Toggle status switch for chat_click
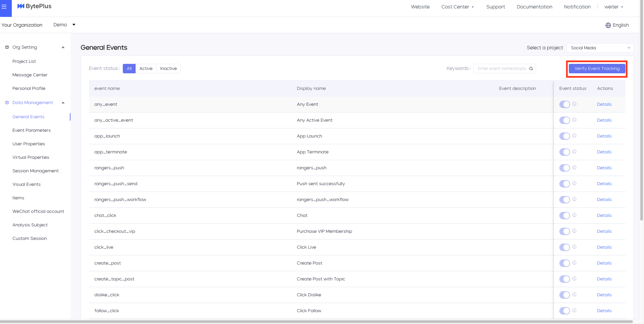Viewport: 644px width, 324px height. [x=565, y=216]
